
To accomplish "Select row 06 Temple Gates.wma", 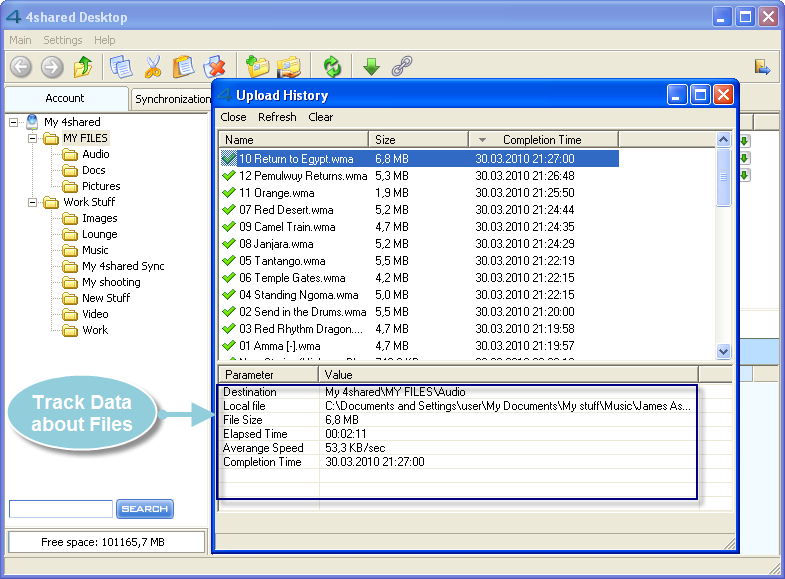I will click(419, 278).
